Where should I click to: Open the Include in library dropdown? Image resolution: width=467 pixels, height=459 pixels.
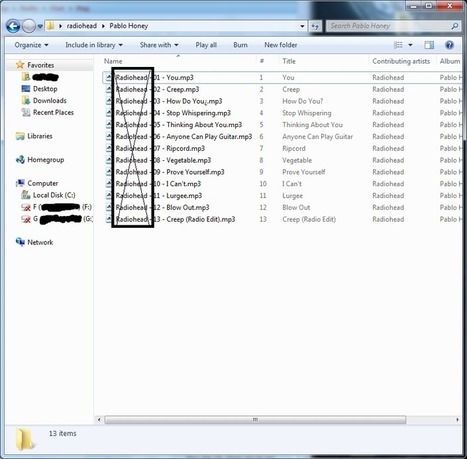coord(94,45)
